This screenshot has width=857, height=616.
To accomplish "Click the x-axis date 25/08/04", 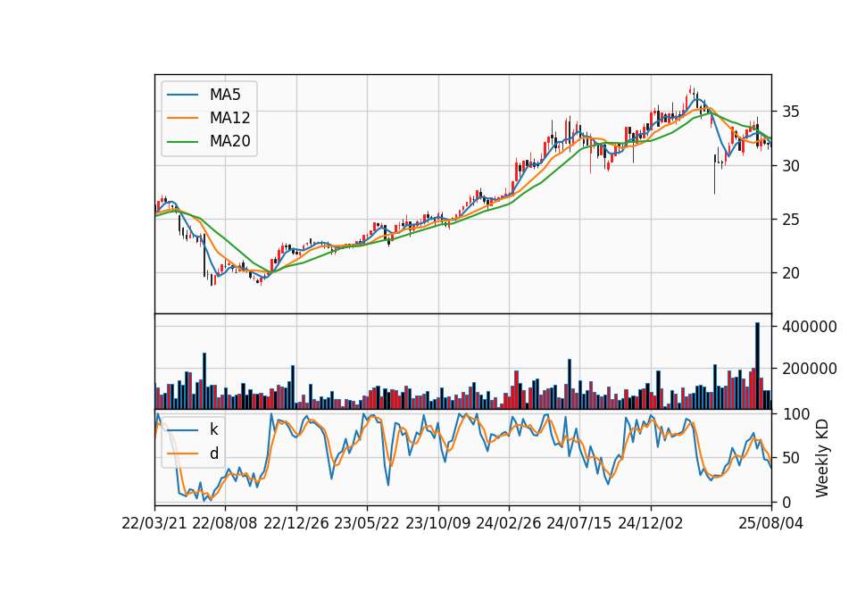I will (770, 523).
